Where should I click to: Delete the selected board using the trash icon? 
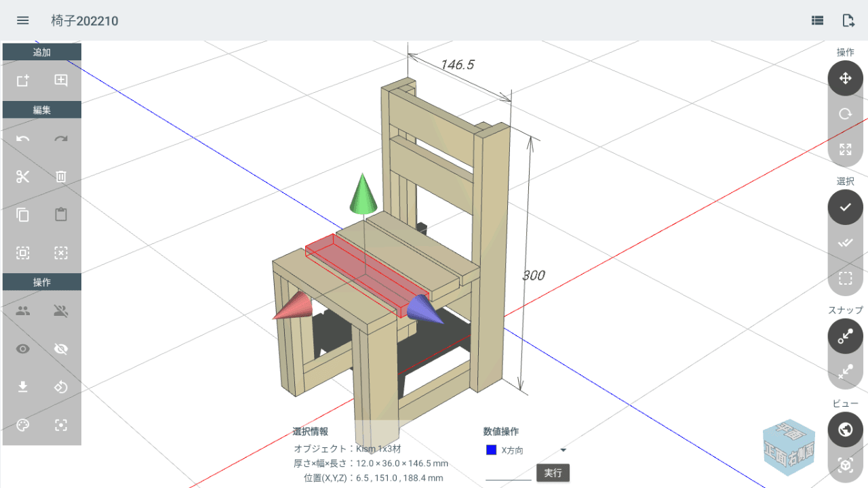point(60,177)
